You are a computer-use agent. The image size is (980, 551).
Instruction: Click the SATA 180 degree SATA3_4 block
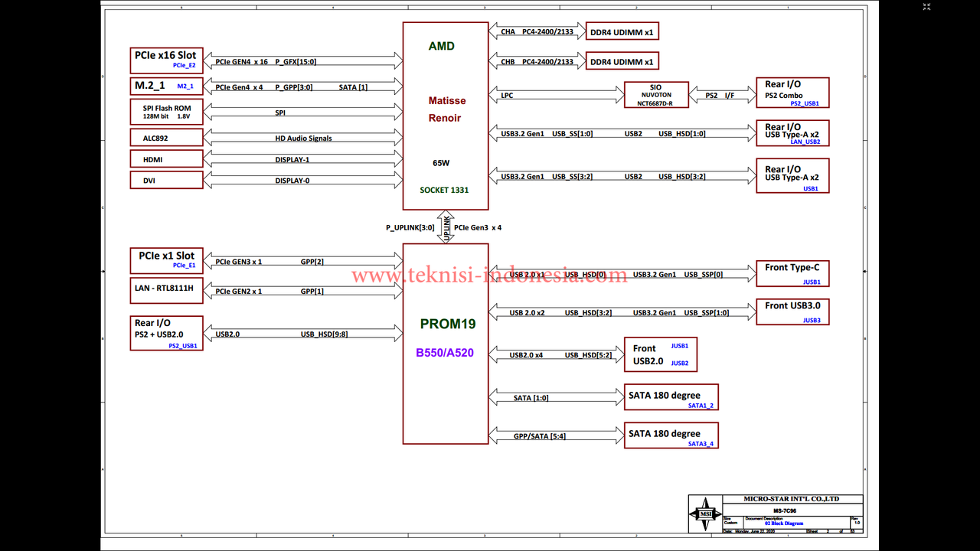point(671,435)
